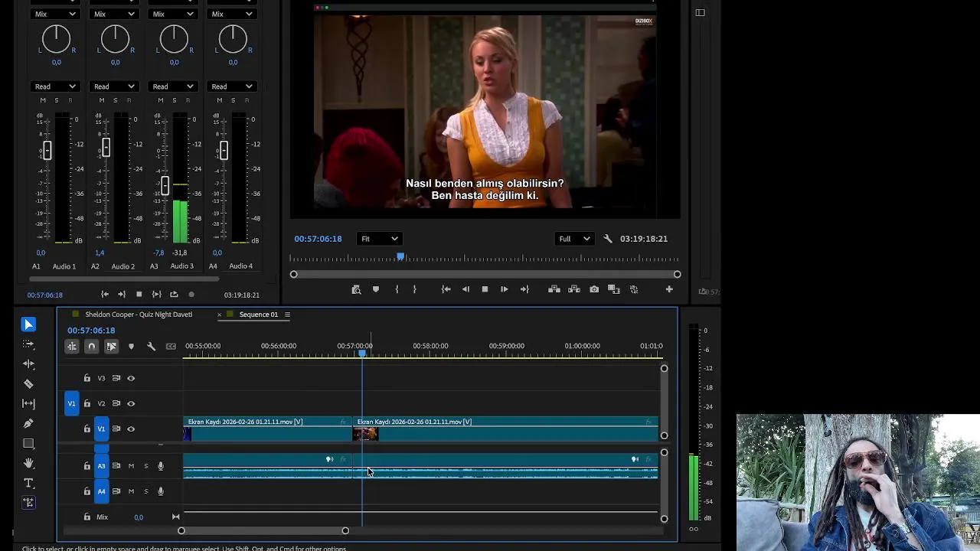Select the Selection tool in the tools panel
980x551 pixels.
(28, 324)
